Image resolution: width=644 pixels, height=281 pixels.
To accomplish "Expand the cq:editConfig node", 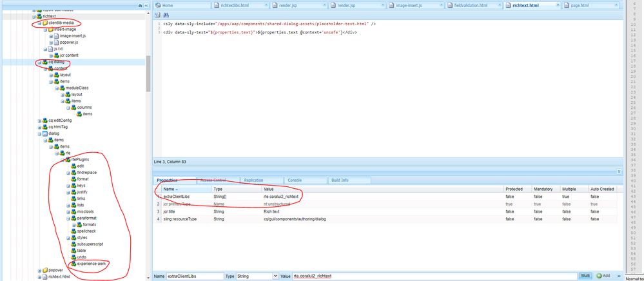I will coord(40,121).
